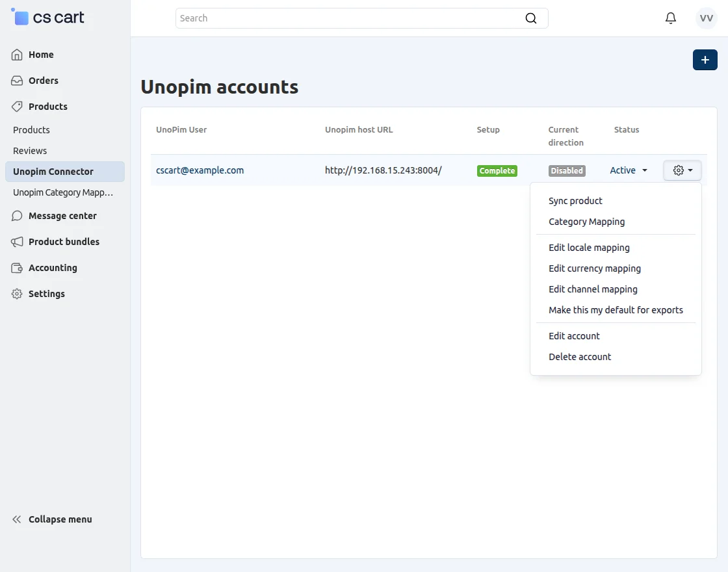Click the grey Disabled badge
Viewport: 728px width, 572px height.
[566, 171]
